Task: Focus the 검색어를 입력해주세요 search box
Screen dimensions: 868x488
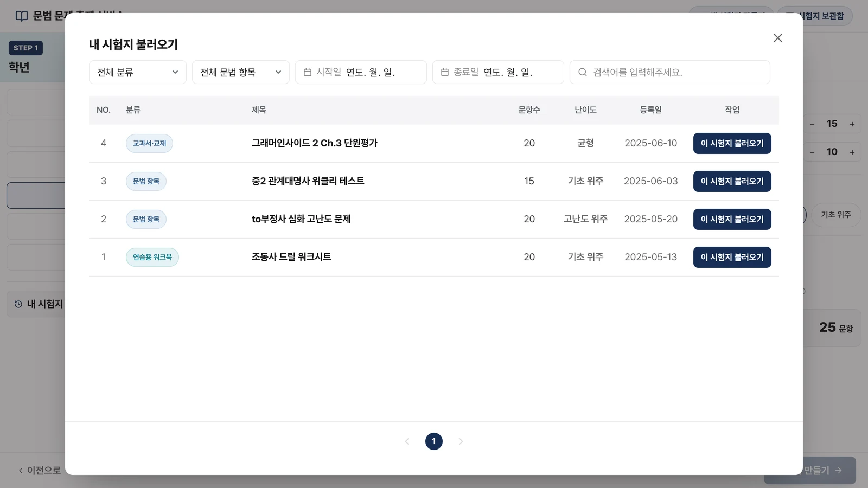Action: click(670, 72)
